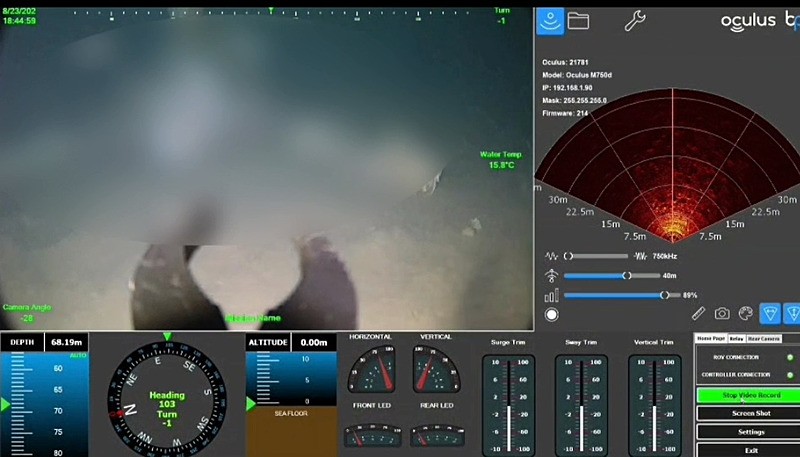Click the sonar record circle button
Viewport: 800px width, 457px height.
(551, 314)
